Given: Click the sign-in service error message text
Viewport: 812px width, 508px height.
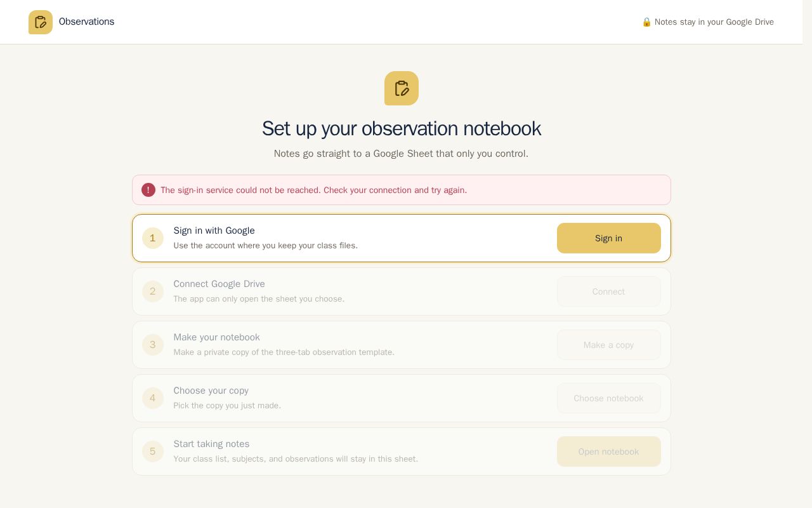Looking at the screenshot, I should tap(314, 190).
